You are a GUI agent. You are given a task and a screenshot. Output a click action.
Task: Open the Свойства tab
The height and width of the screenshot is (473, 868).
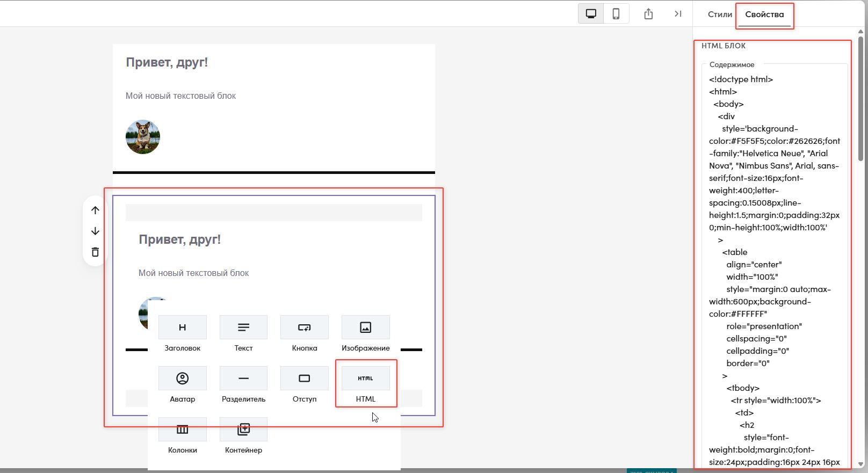click(764, 14)
